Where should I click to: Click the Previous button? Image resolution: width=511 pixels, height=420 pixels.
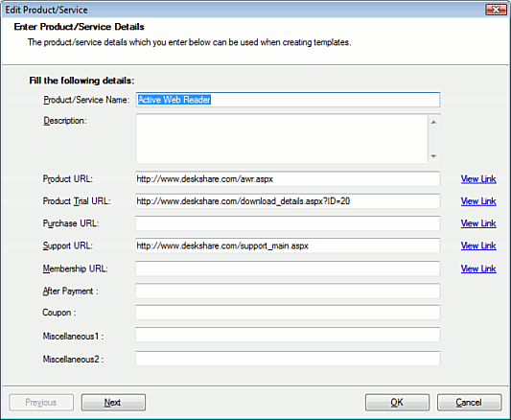pyautogui.click(x=41, y=403)
